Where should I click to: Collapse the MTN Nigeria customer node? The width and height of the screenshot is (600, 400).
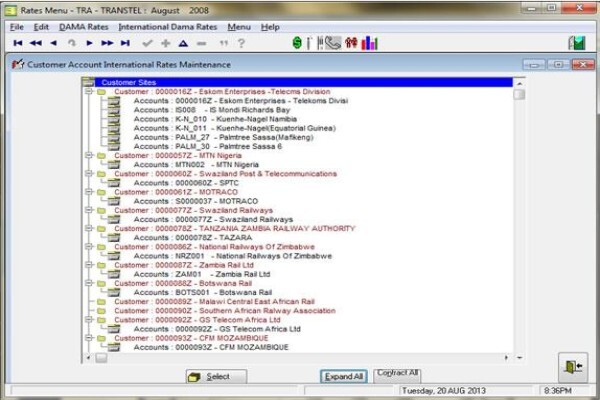pyautogui.click(x=89, y=155)
